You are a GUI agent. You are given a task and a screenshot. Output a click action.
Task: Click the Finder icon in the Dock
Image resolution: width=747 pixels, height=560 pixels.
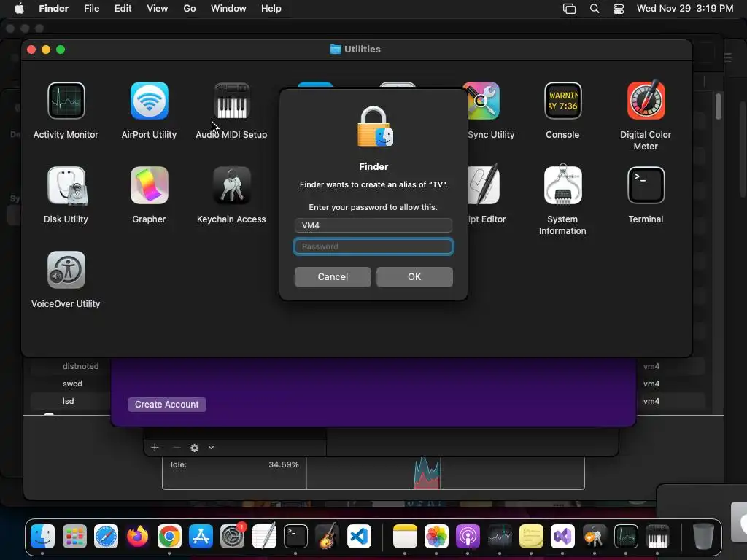42,537
